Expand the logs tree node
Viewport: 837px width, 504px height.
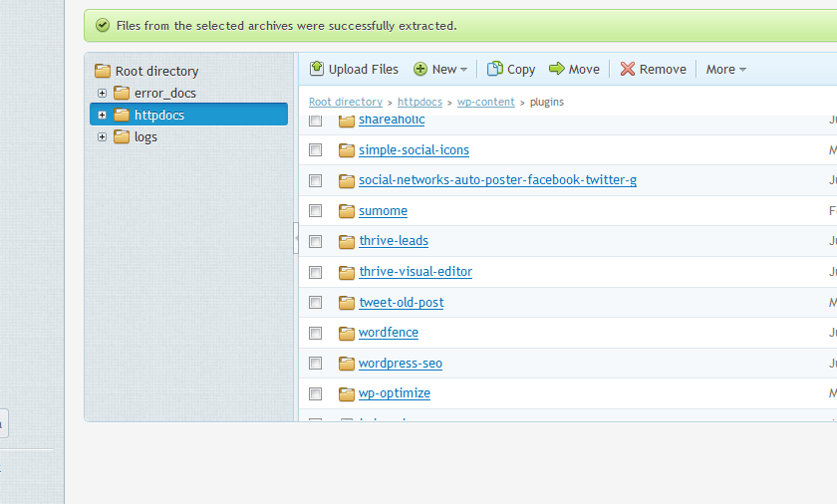click(102, 137)
